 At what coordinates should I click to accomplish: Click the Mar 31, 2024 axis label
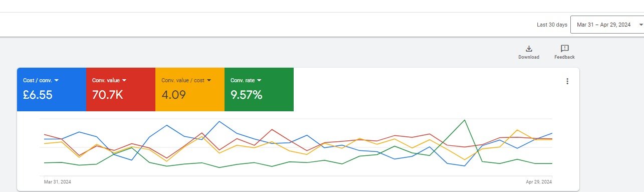[x=58, y=182]
